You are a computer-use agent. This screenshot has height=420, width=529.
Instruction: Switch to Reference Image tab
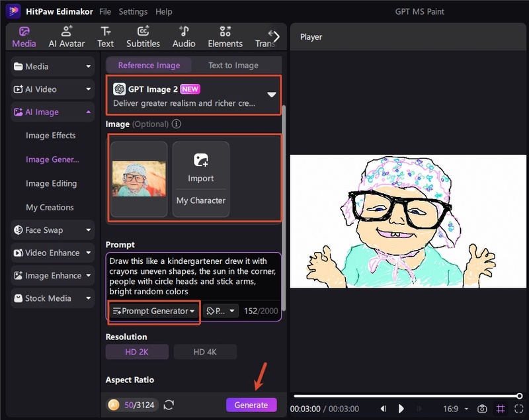pos(149,65)
